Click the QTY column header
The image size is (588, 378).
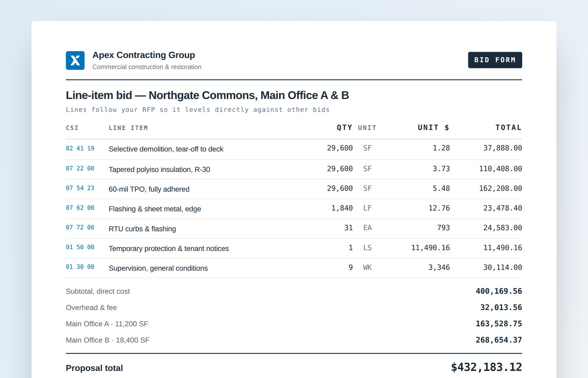[x=344, y=127]
